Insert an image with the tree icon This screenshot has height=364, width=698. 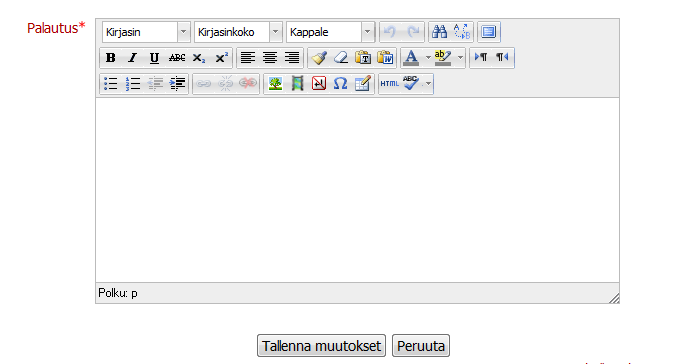[275, 84]
